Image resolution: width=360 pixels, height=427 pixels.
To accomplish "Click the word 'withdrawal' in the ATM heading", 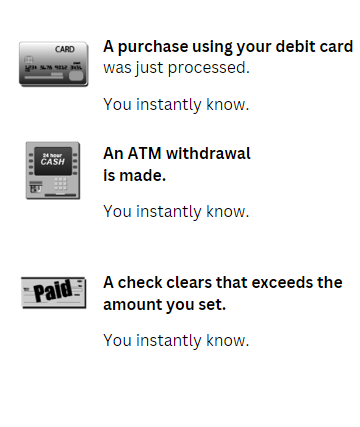I will [208, 154].
